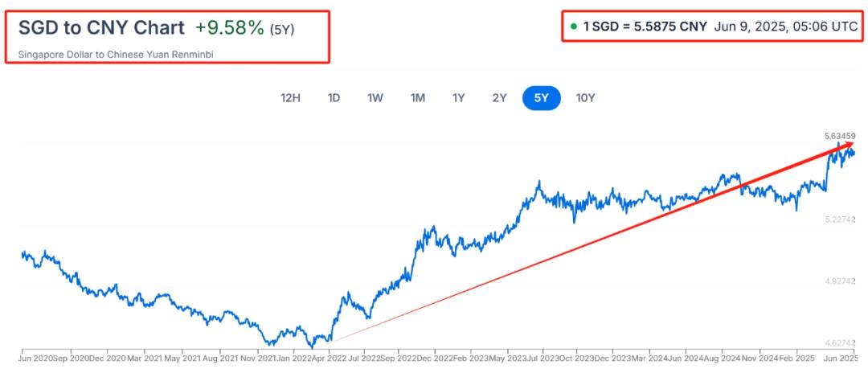Select the 1M range option
868x369 pixels.
click(x=417, y=98)
